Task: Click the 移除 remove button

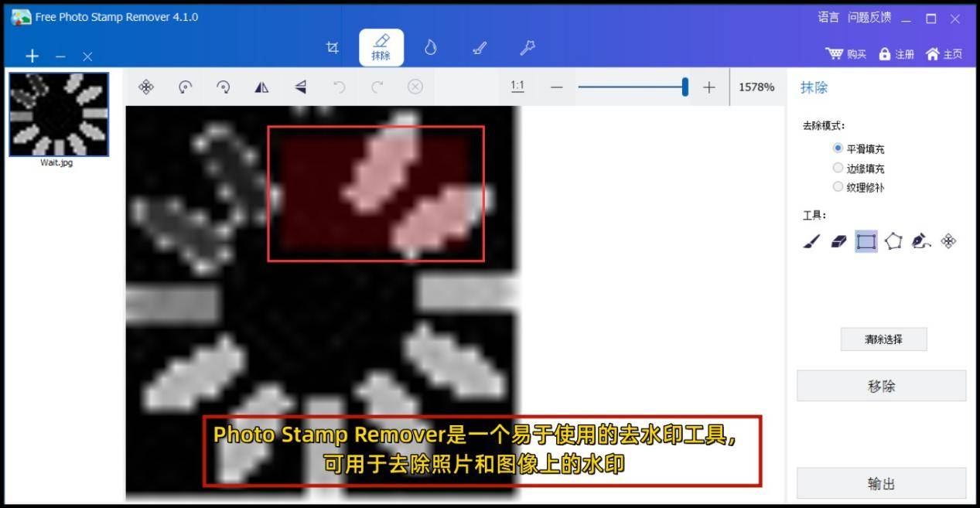Action: click(882, 386)
